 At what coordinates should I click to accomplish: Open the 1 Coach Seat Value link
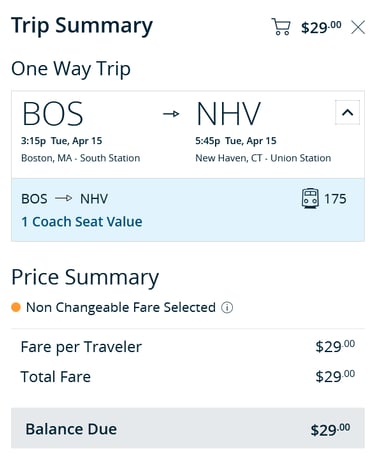tap(82, 222)
